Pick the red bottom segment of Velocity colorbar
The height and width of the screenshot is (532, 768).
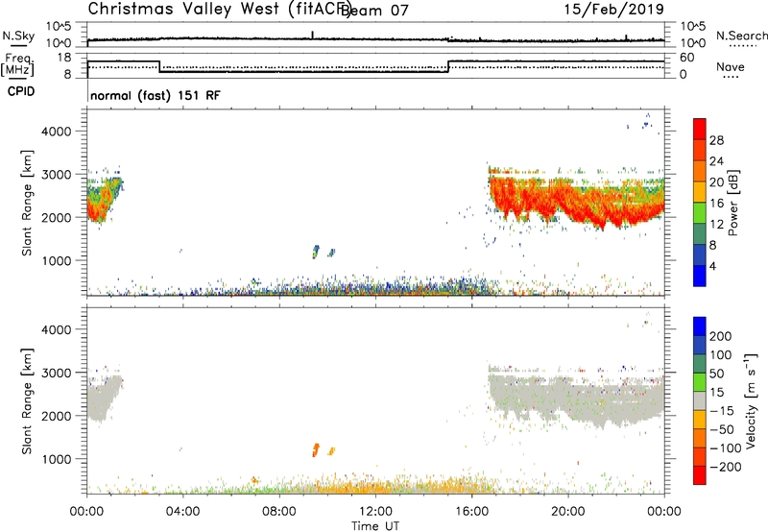coord(700,475)
